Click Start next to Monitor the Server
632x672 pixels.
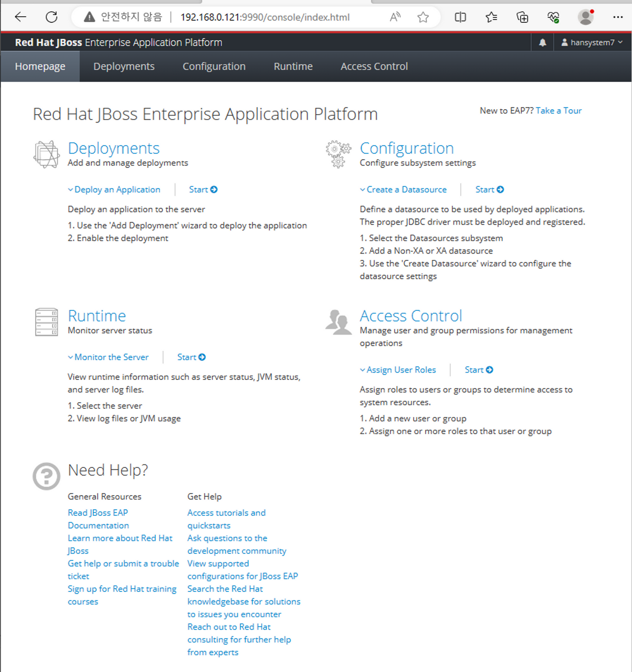(x=192, y=357)
